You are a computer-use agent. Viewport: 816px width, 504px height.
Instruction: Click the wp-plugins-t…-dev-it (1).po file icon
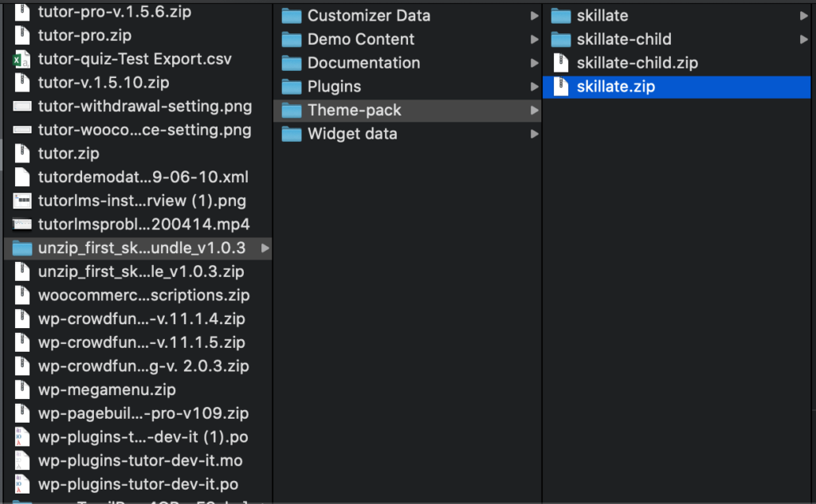click(22, 437)
